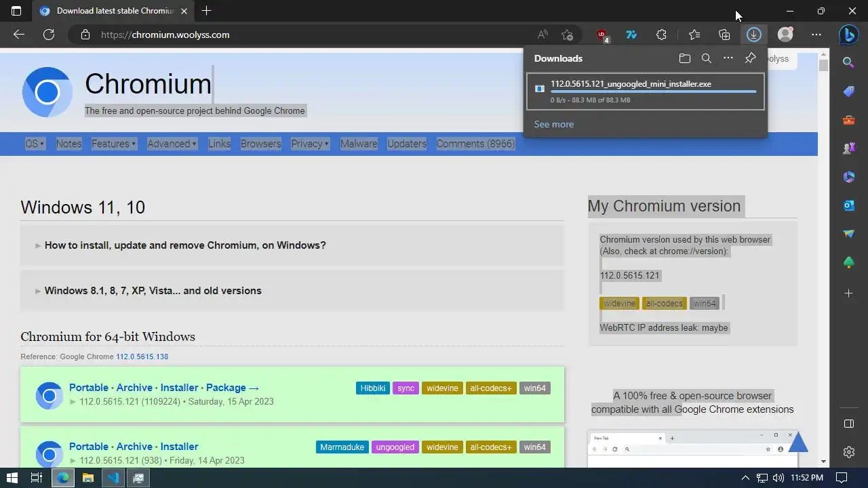Open the Browsers menu item
868x488 pixels.
pyautogui.click(x=260, y=144)
